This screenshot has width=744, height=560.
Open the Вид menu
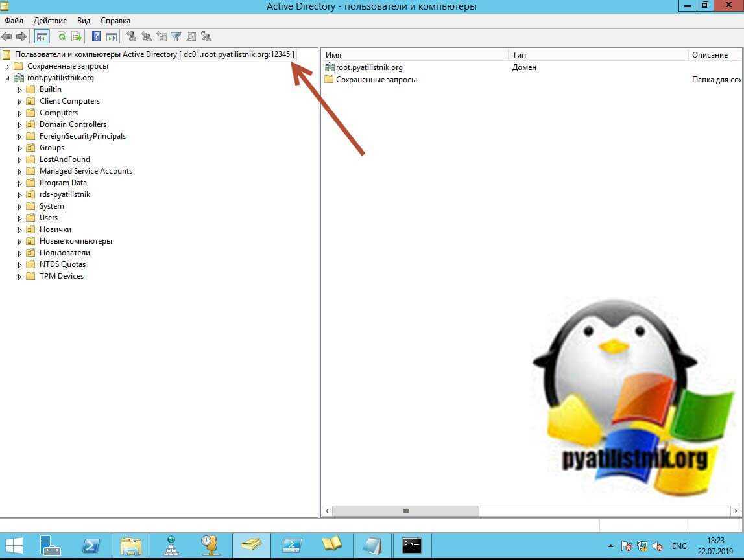[x=84, y=21]
